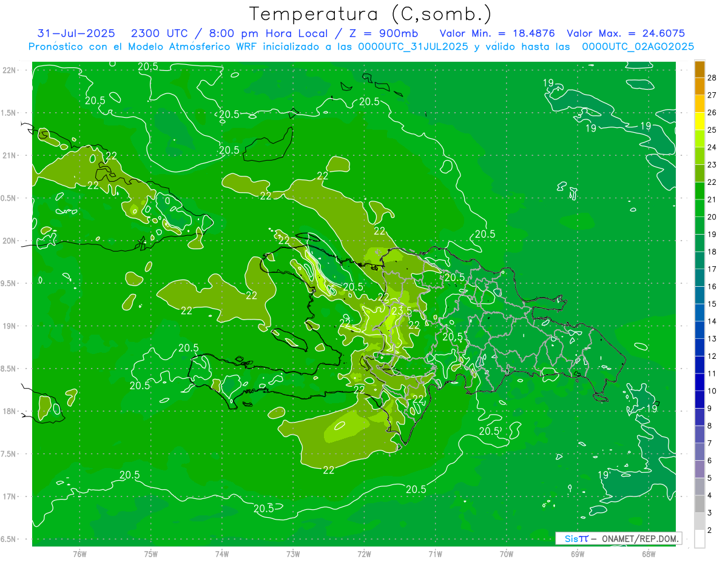Click the 28 label on the color scale
The height and width of the screenshot is (562, 728).
point(712,78)
